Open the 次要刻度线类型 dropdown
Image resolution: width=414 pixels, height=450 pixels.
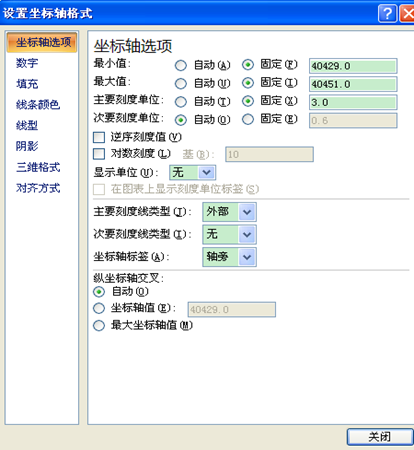click(x=229, y=235)
